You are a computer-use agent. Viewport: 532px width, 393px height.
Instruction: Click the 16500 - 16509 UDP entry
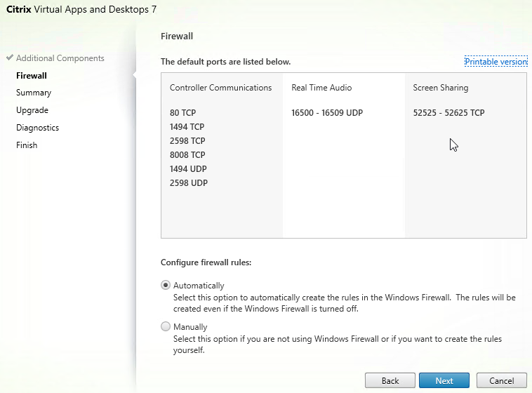click(327, 113)
